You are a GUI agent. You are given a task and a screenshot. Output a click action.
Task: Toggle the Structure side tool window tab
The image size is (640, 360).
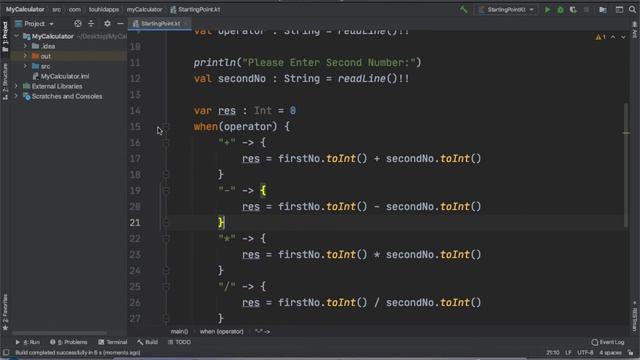[x=5, y=82]
